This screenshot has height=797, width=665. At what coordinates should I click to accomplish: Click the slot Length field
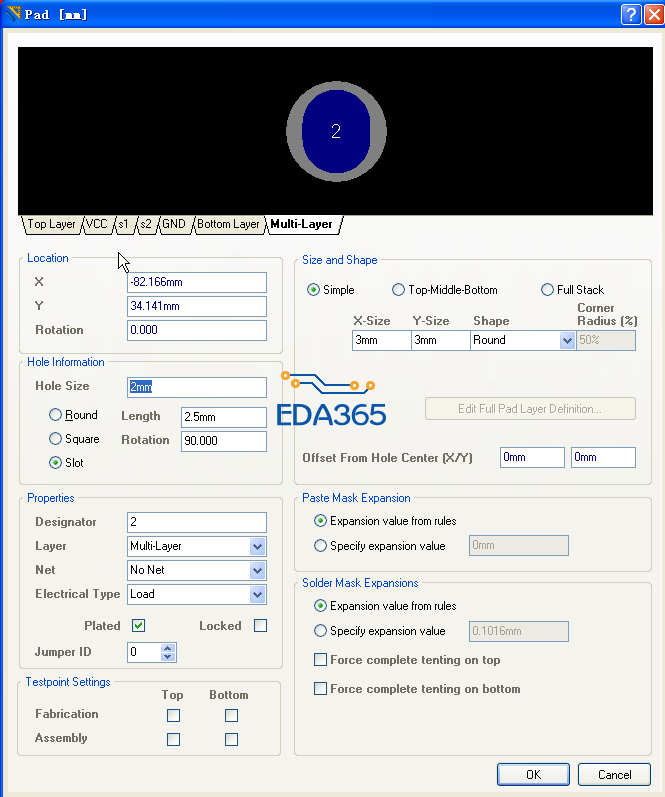tap(224, 417)
